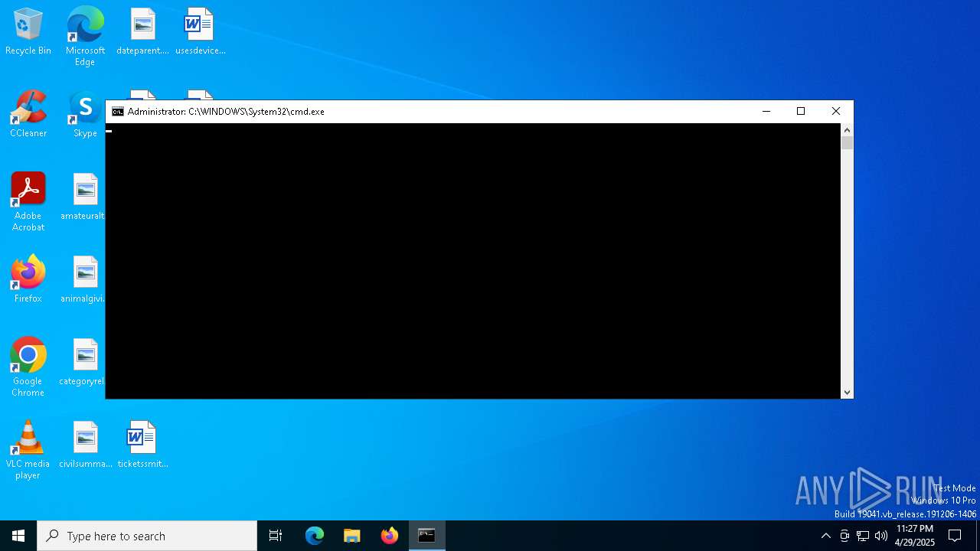Open CCleaner desktop shortcut
The image size is (980, 551).
[x=28, y=115]
